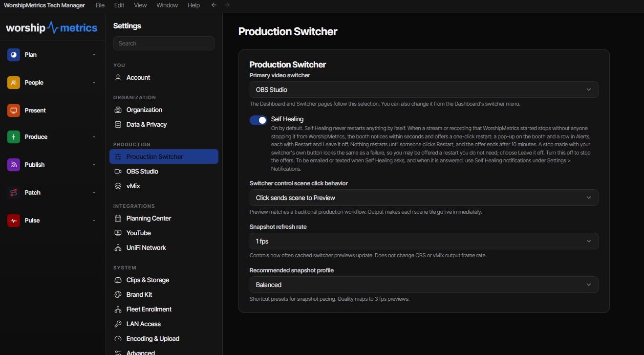Click the People icon in the sidebar
644x355 pixels.
coord(13,83)
